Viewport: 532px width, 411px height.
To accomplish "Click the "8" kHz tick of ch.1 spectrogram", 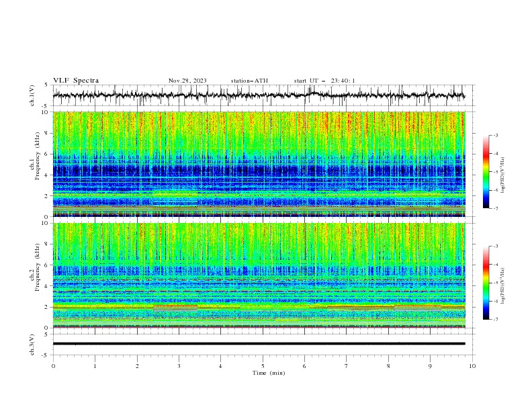I will click(47, 133).
